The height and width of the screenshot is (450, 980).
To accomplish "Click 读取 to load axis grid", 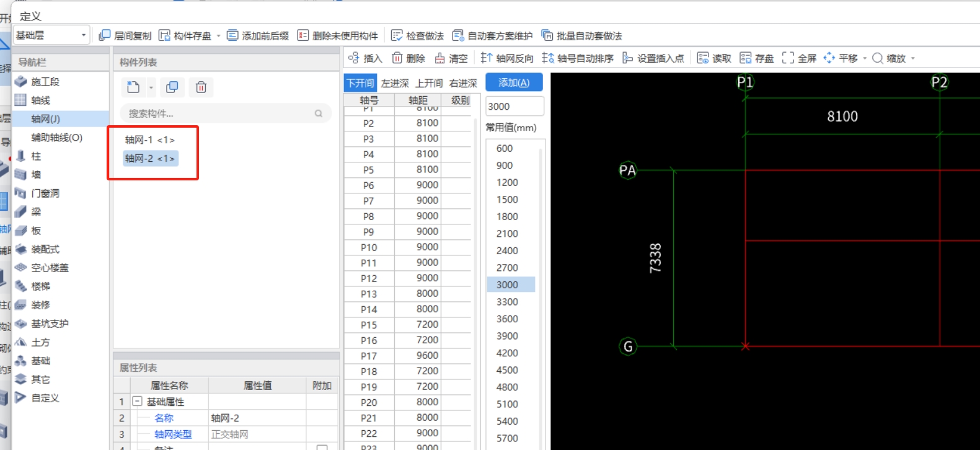I will (x=714, y=58).
